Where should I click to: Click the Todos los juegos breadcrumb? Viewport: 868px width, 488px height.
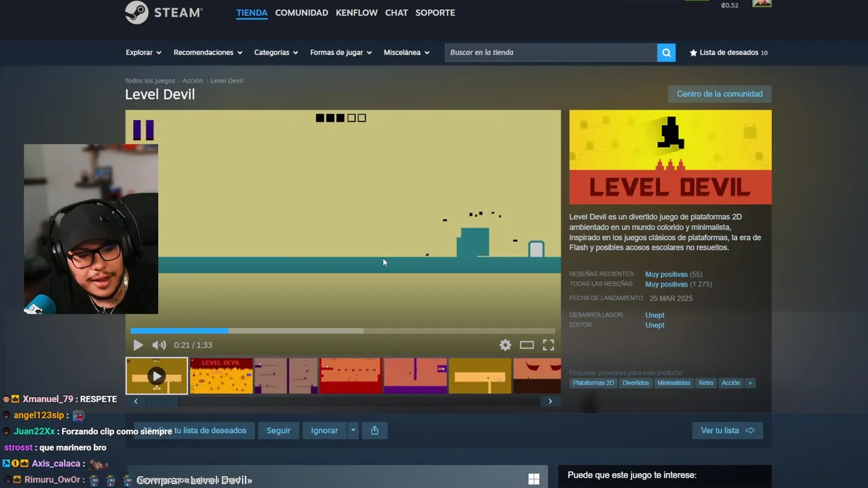pyautogui.click(x=150, y=81)
